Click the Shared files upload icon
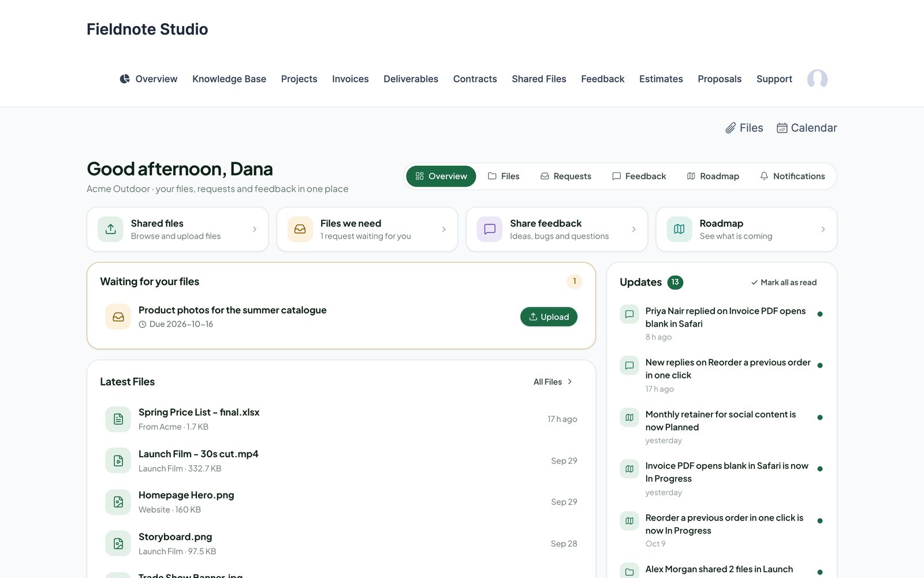This screenshot has width=924, height=578. [110, 229]
